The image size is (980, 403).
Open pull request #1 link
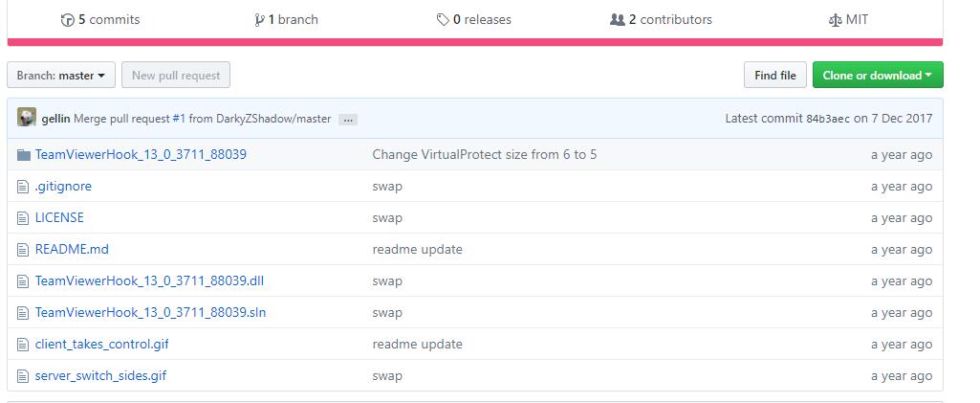(179, 119)
